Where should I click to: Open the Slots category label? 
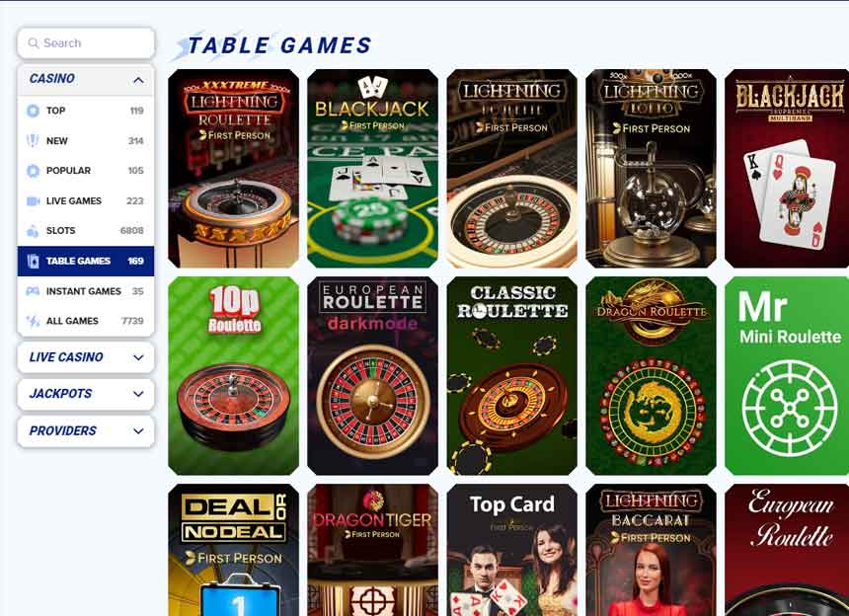pyautogui.click(x=60, y=231)
